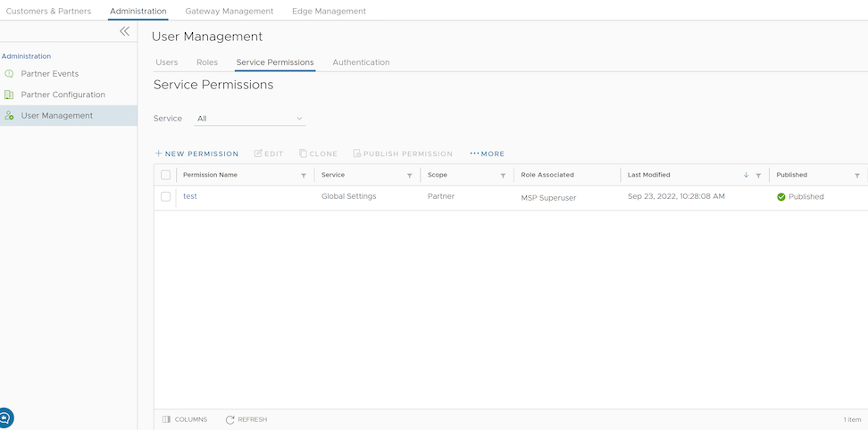This screenshot has width=868, height=430.
Task: Open Partner Configuration in sidebar
Action: [x=63, y=95]
